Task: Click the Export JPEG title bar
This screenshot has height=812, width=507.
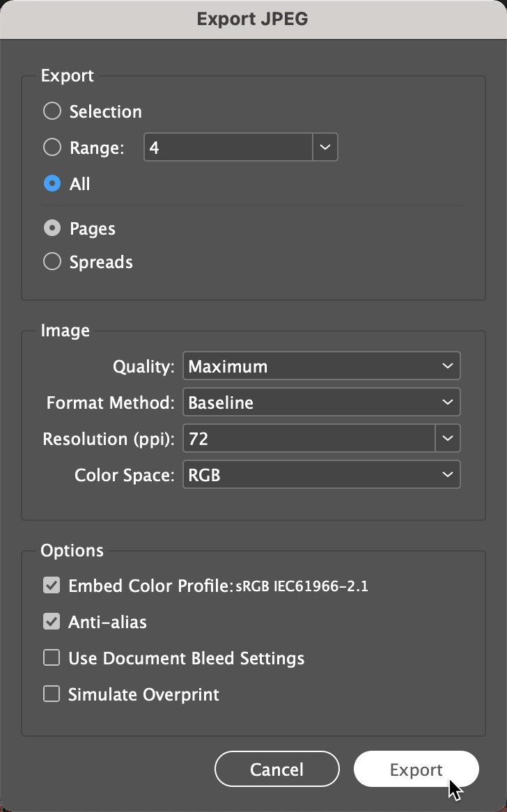Action: (253, 19)
